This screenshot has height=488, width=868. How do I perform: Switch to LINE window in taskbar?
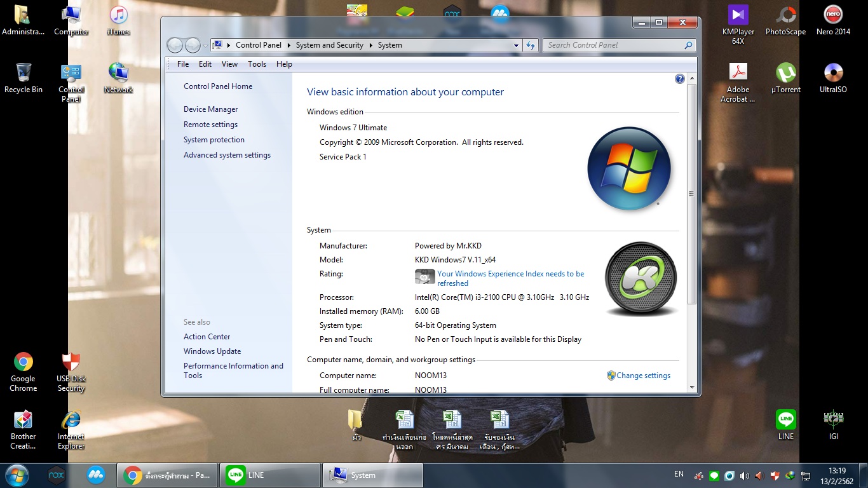[x=270, y=475]
